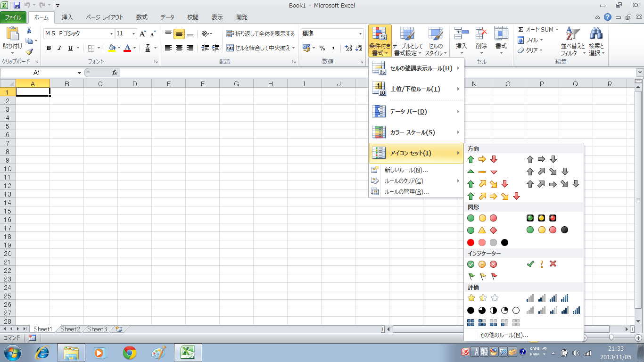The width and height of the screenshot is (644, 362).
Task: Click 新しいルール menu entry
Action: [x=406, y=170]
